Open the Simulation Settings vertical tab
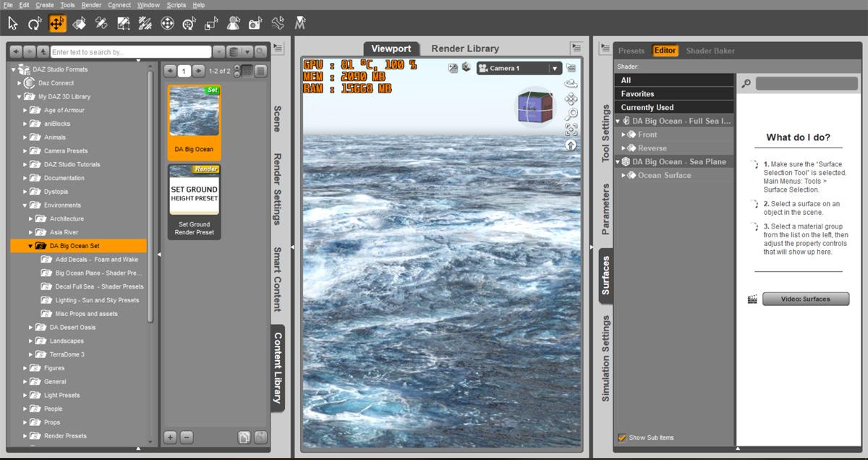Viewport: 868px width, 460px height. click(605, 358)
